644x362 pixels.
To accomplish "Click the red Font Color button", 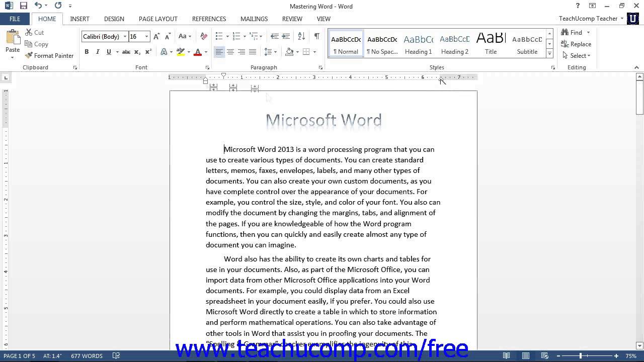I will [x=198, y=52].
